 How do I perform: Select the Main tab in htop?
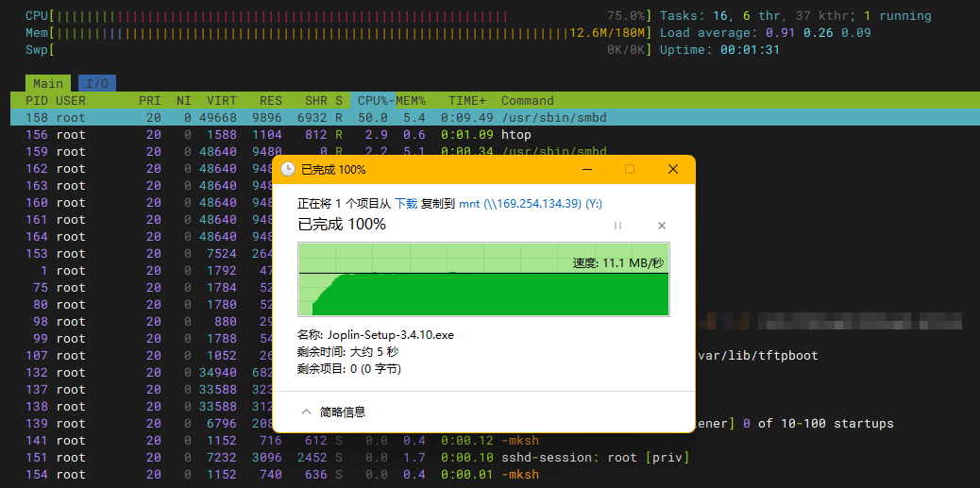48,83
